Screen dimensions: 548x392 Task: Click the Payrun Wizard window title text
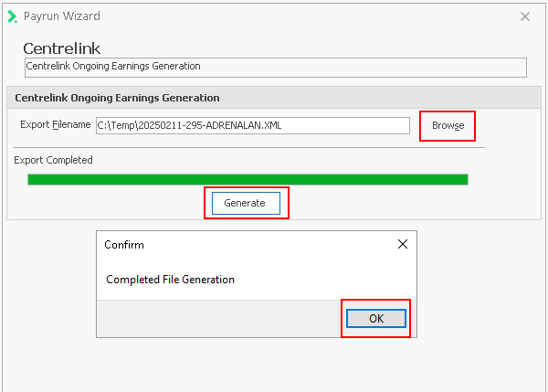click(62, 16)
